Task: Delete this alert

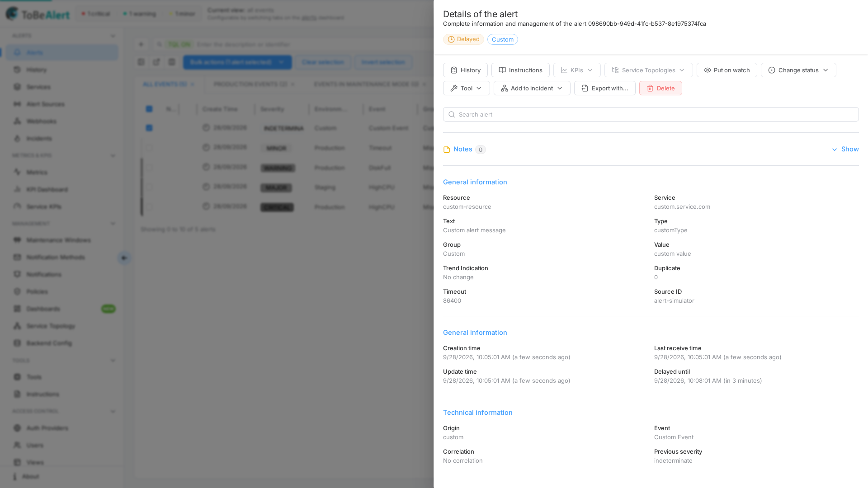Action: coord(660,88)
